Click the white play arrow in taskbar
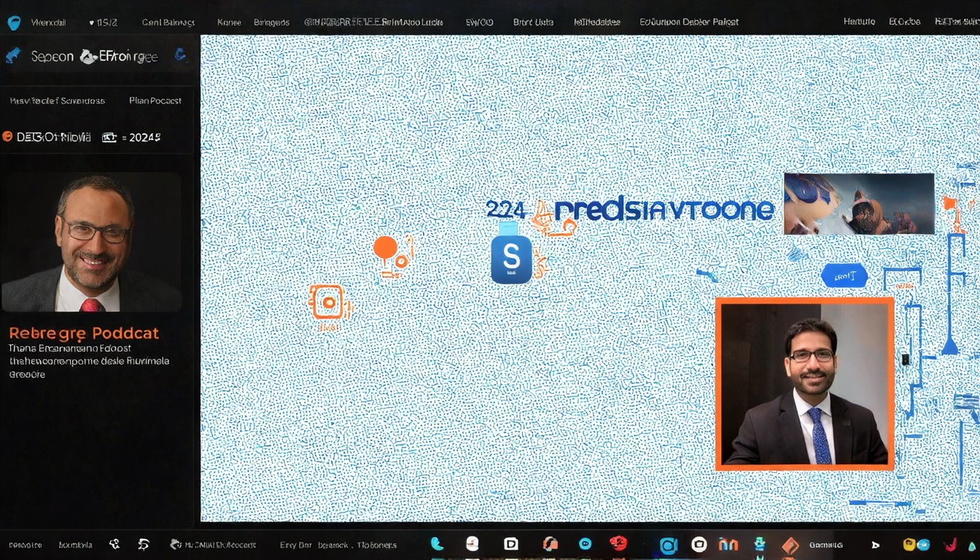This screenshot has width=980, height=560. pos(875,545)
